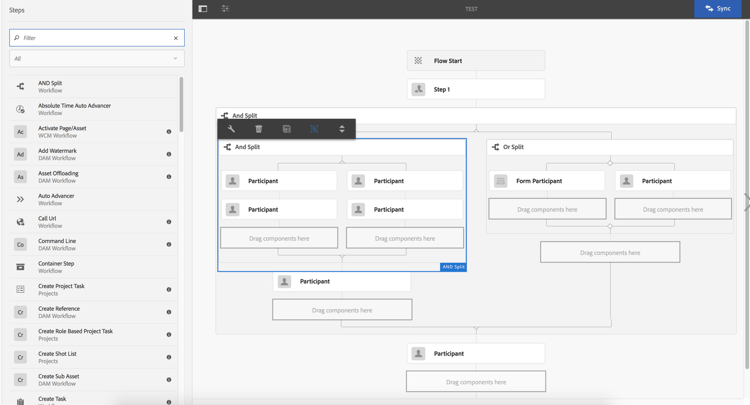Select Create Shot List step

(x=93, y=357)
